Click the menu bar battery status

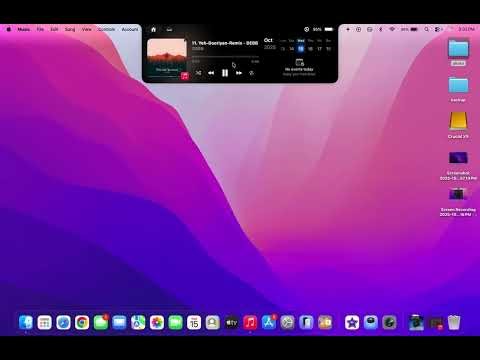tap(409, 29)
